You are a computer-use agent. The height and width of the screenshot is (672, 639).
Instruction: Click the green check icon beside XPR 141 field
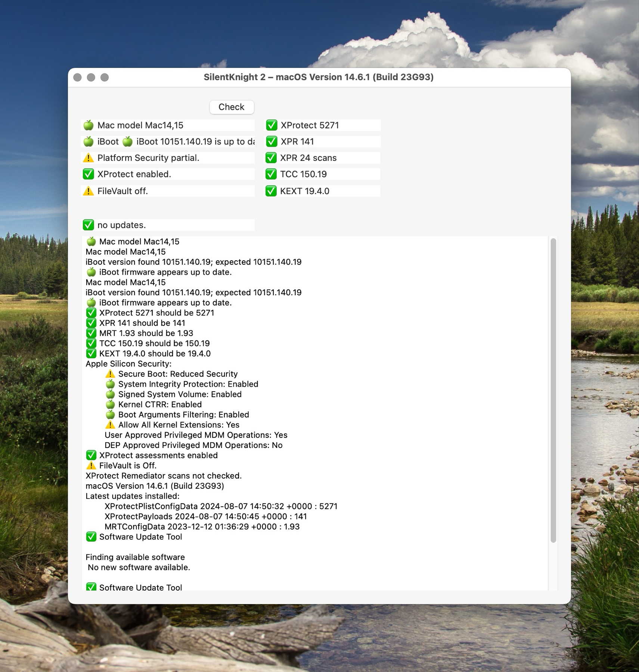pyautogui.click(x=272, y=141)
